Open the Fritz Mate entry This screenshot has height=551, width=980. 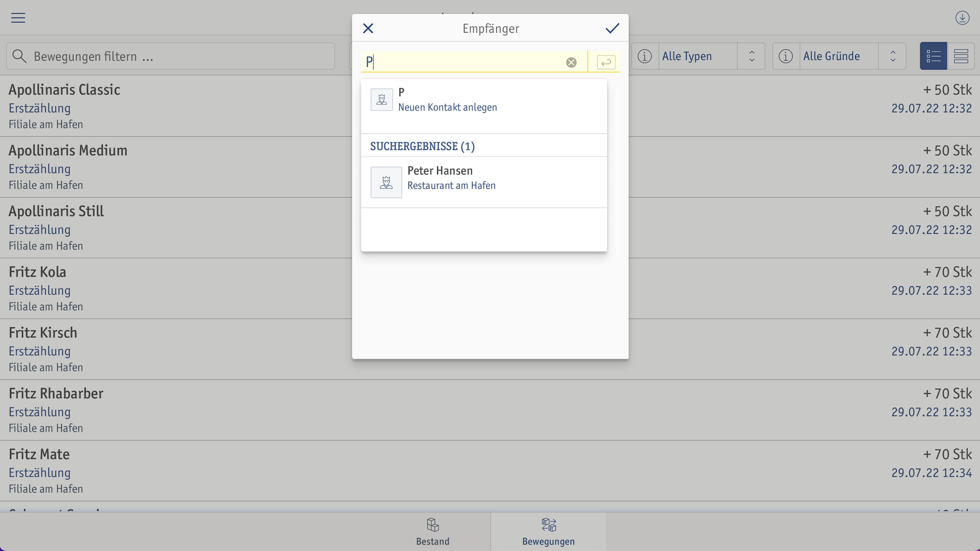tap(490, 471)
